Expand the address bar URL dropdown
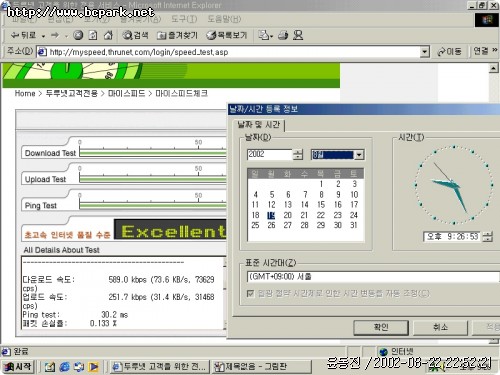The width and height of the screenshot is (500, 375). point(424,52)
